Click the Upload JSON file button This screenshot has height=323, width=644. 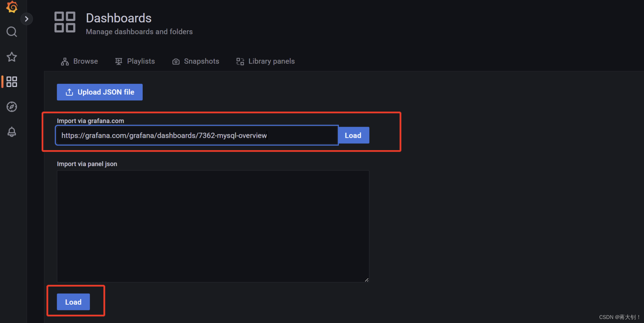coord(100,92)
